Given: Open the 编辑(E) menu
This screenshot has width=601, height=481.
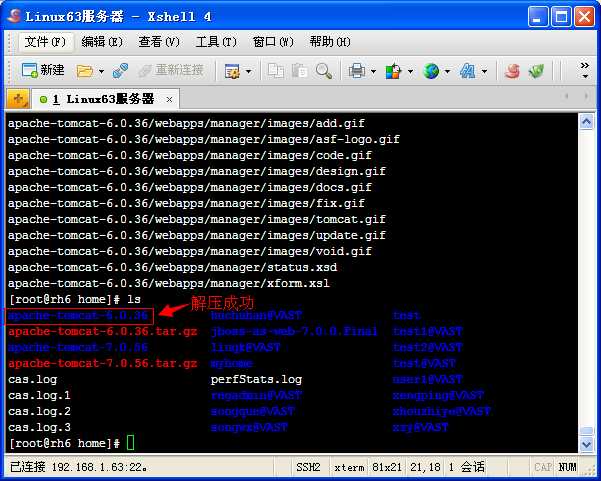Looking at the screenshot, I should (102, 41).
